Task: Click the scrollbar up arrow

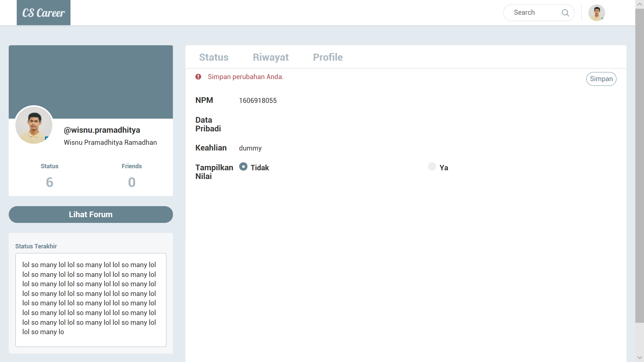Action: click(x=639, y=4)
